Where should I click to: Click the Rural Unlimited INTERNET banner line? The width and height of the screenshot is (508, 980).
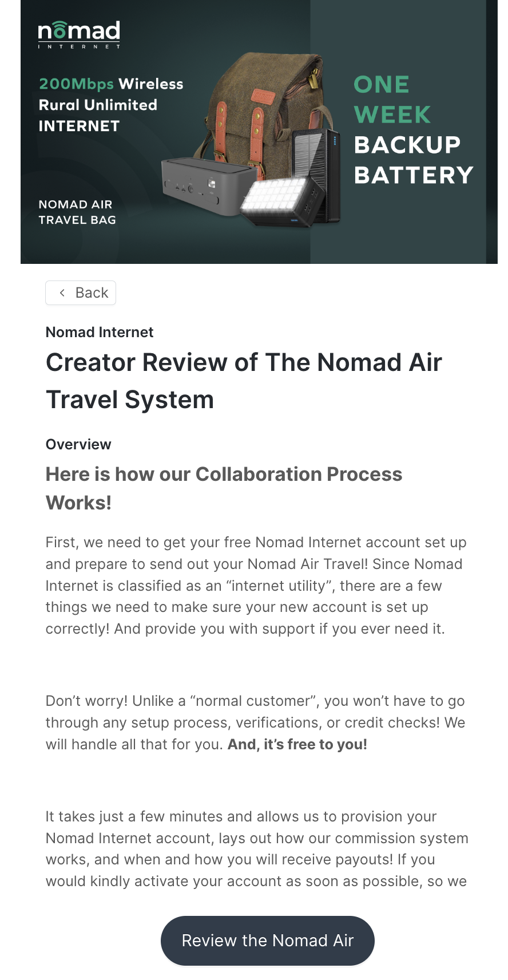[98, 115]
